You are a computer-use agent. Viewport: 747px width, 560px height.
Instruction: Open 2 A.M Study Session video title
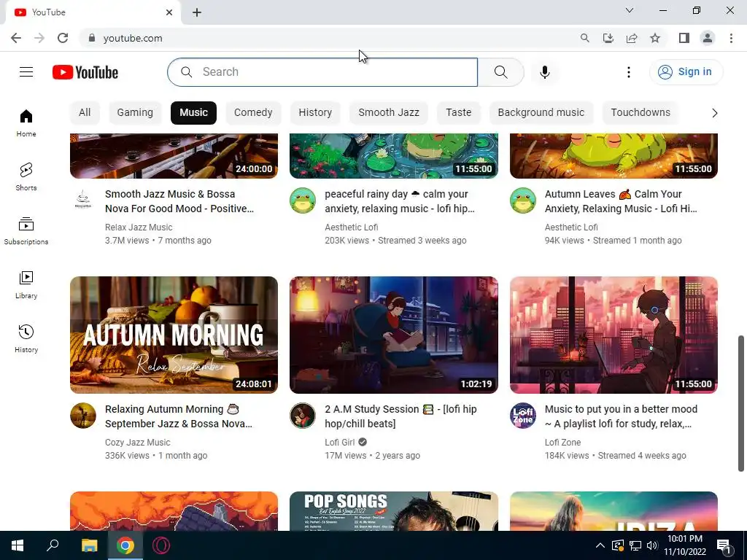coord(400,416)
